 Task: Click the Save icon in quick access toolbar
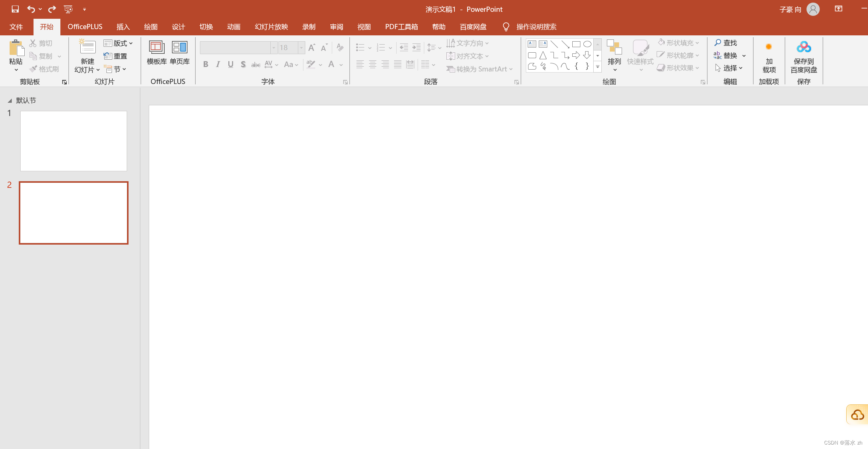pyautogui.click(x=15, y=9)
